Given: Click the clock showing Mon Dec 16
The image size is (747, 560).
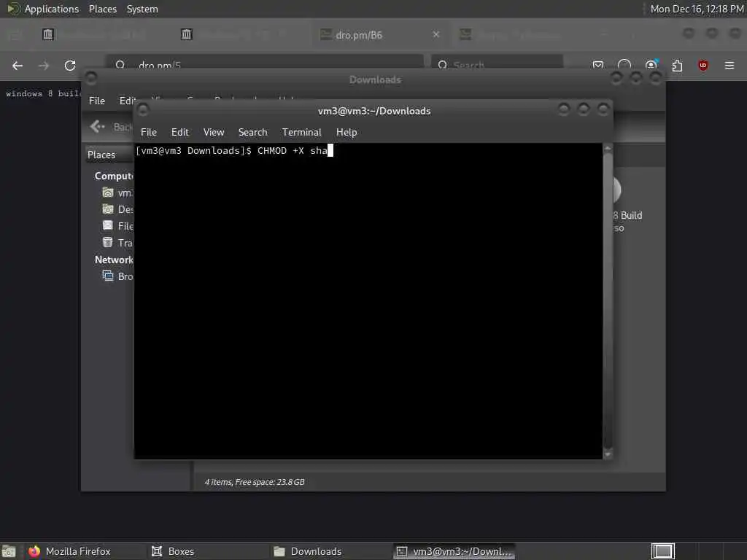Looking at the screenshot, I should [697, 9].
